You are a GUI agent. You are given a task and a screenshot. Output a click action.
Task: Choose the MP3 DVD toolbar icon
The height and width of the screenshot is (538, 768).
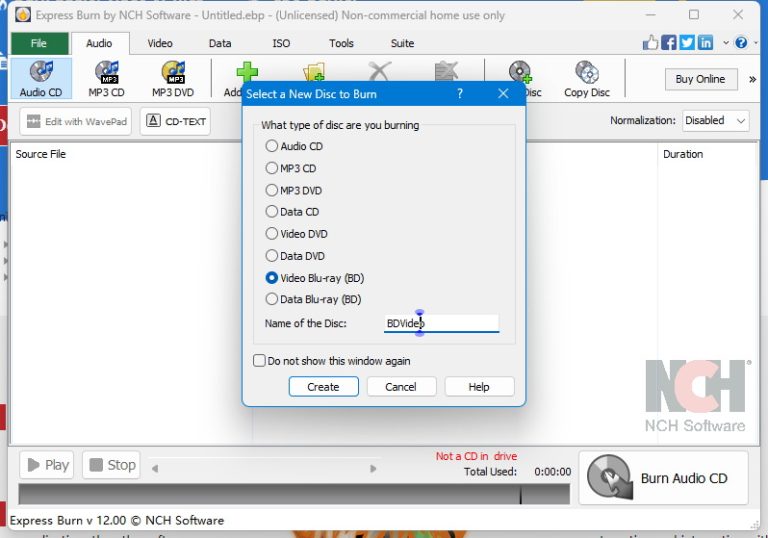(174, 79)
